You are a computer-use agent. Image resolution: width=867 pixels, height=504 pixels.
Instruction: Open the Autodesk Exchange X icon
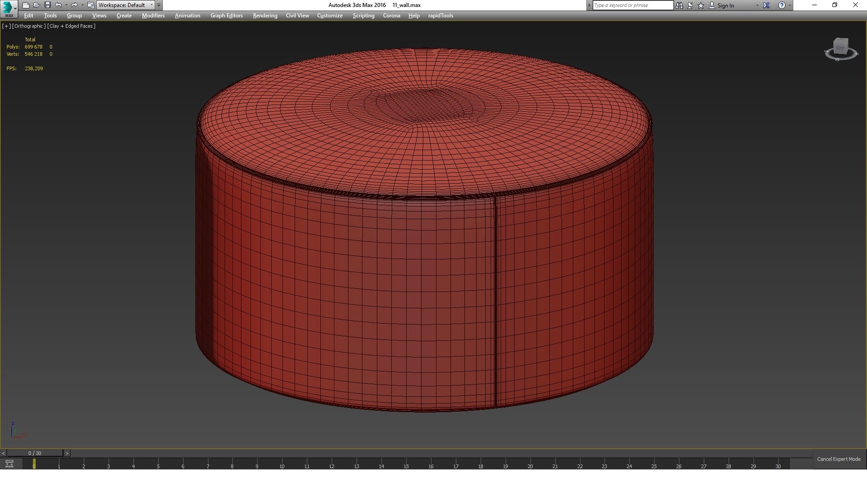tap(766, 5)
